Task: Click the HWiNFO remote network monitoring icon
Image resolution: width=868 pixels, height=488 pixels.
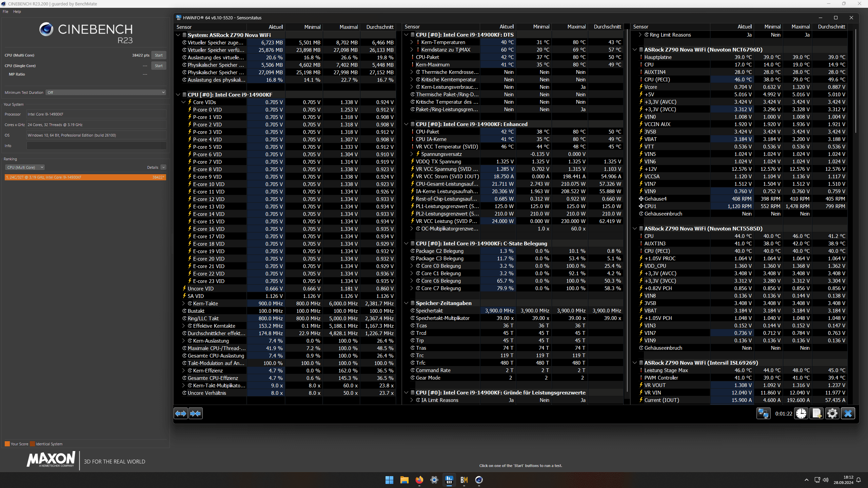Action: [x=763, y=413]
